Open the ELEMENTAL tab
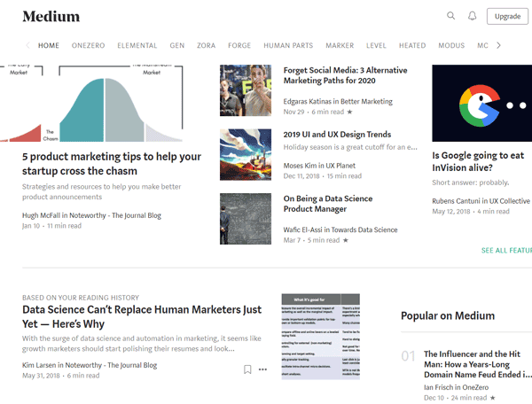The width and height of the screenshot is (532, 404). click(137, 45)
